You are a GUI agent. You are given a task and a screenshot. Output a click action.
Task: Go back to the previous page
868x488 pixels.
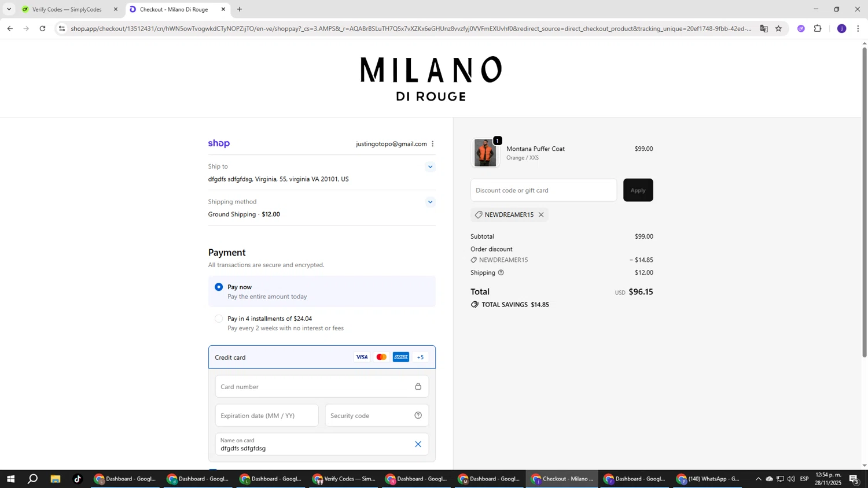(10, 28)
